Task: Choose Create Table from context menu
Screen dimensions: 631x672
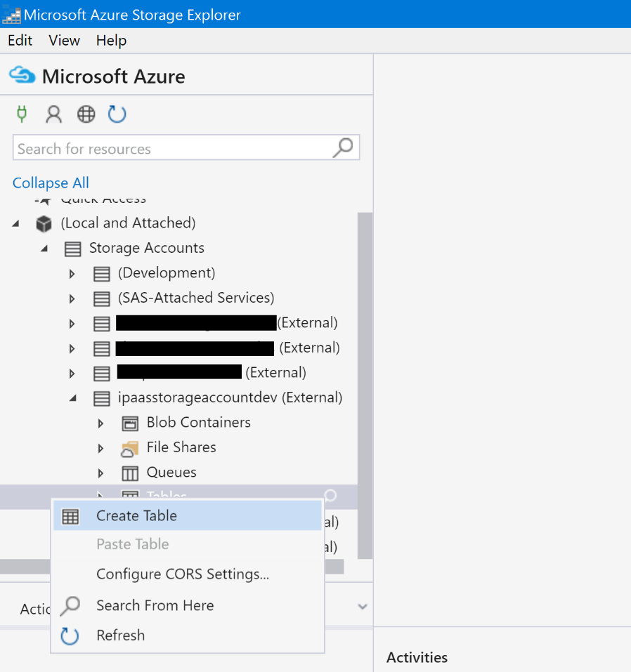Action: [x=188, y=515]
